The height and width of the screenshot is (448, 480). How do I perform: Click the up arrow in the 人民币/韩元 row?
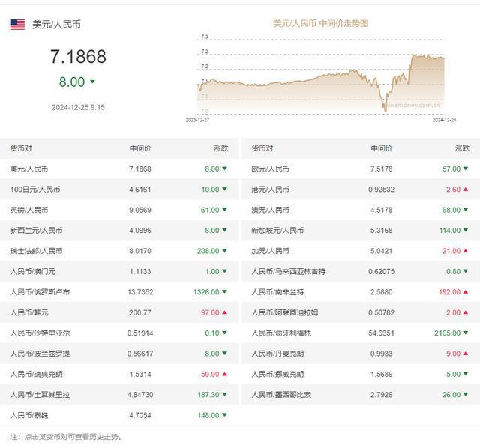224,312
